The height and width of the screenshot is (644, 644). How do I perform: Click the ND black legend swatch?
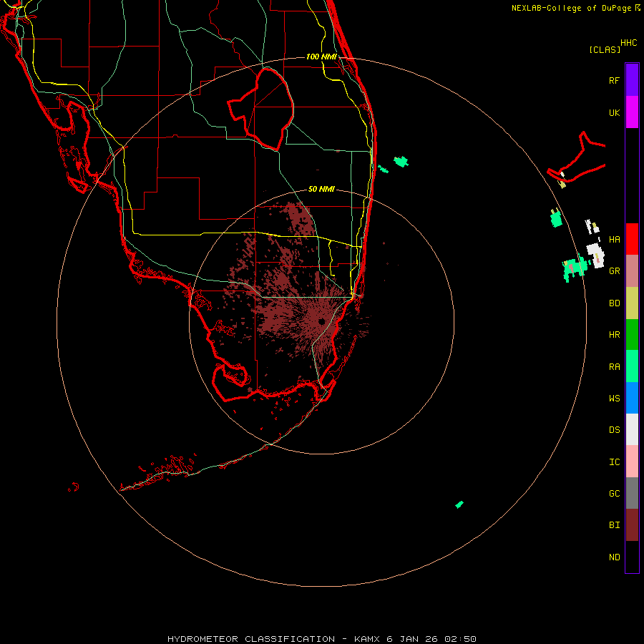tap(632, 557)
